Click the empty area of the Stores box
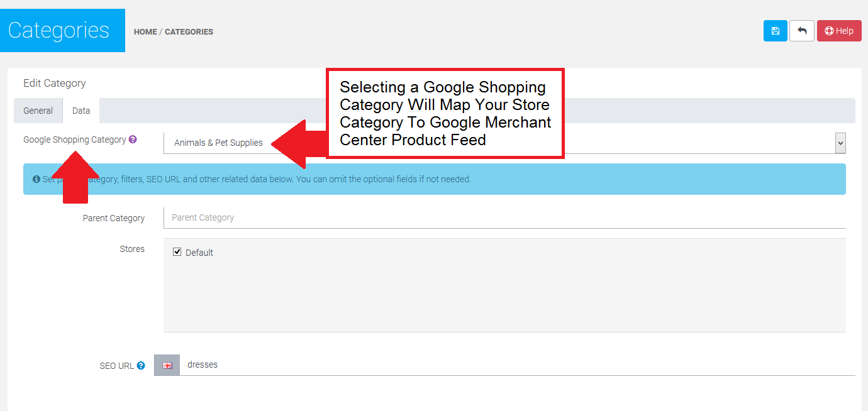 pyautogui.click(x=503, y=295)
